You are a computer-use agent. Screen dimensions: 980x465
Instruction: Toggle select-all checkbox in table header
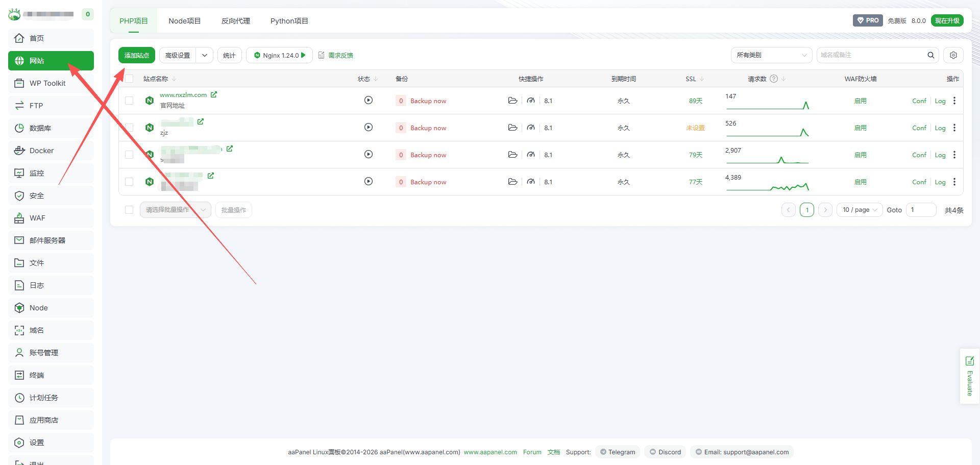129,79
